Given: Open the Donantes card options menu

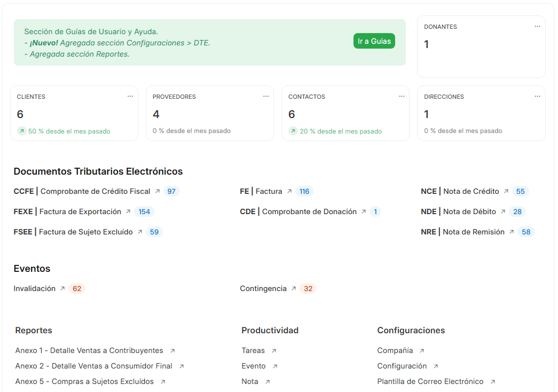Looking at the screenshot, I should pos(537,26).
